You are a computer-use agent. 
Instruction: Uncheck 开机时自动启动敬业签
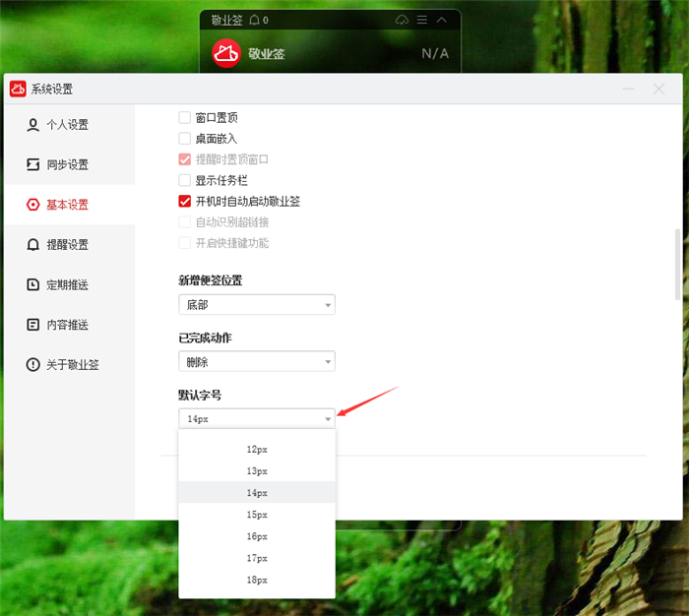click(x=185, y=201)
